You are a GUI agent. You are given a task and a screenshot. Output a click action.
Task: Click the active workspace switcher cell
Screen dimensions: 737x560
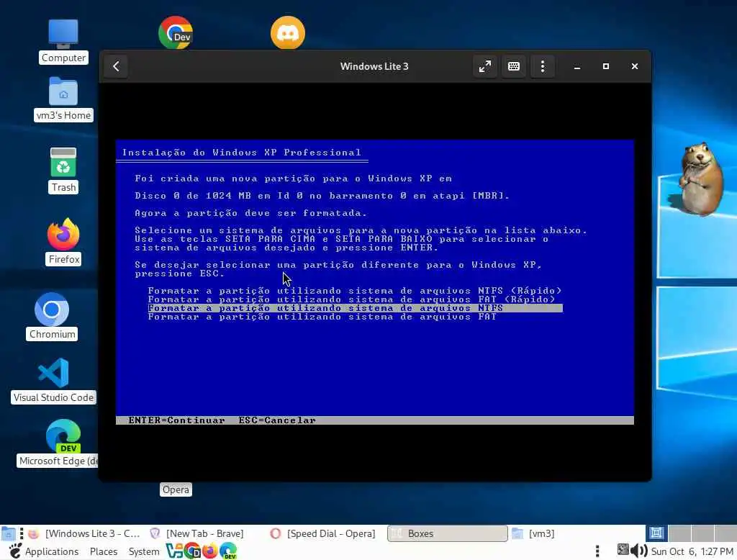[656, 533]
